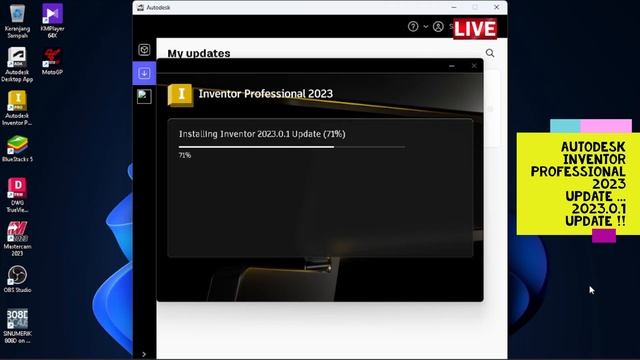Viewport: 640px width, 360px height.
Task: Open the dropdown arrow next to help
Action: (x=426, y=27)
